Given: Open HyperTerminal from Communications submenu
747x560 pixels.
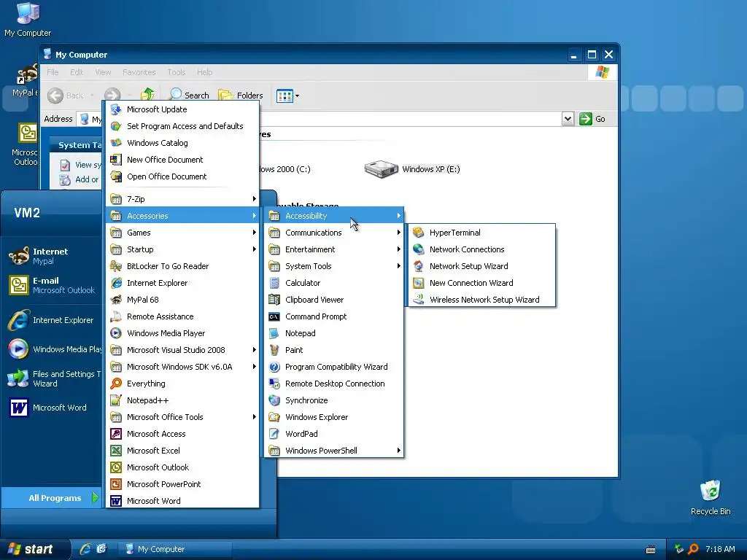Looking at the screenshot, I should click(481, 233).
